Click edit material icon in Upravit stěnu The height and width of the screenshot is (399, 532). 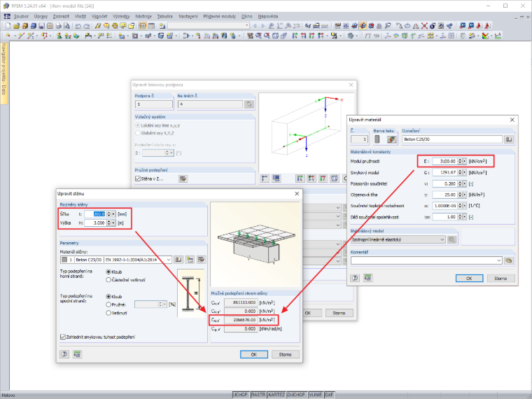[x=202, y=260]
